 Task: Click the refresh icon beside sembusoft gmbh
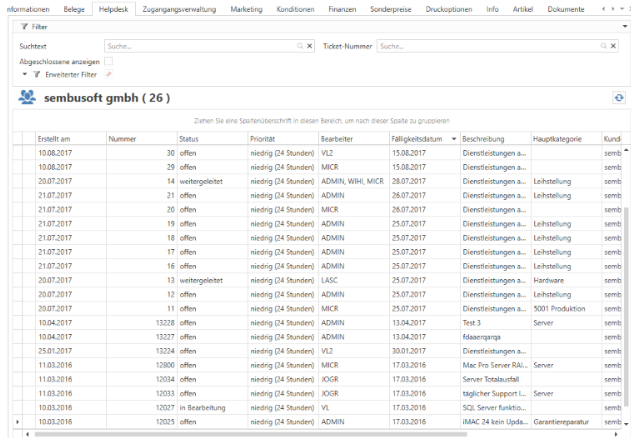coord(619,98)
